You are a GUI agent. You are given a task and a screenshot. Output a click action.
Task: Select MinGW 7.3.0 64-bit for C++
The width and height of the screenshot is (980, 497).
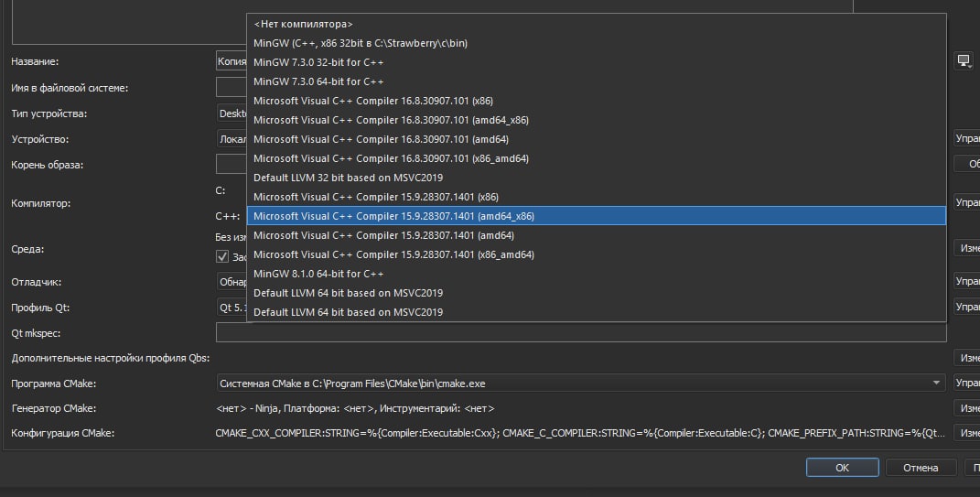click(x=597, y=81)
